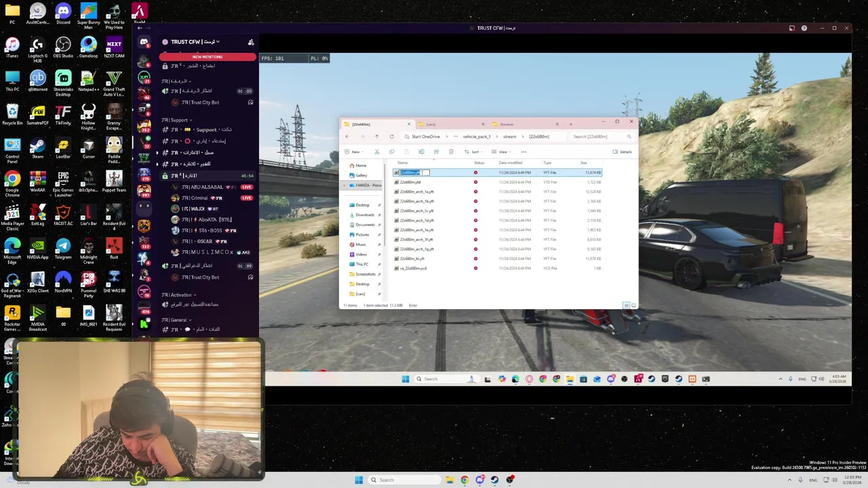Open the NordVPN desktop shortcut
The width and height of the screenshot is (868, 488).
point(63,283)
